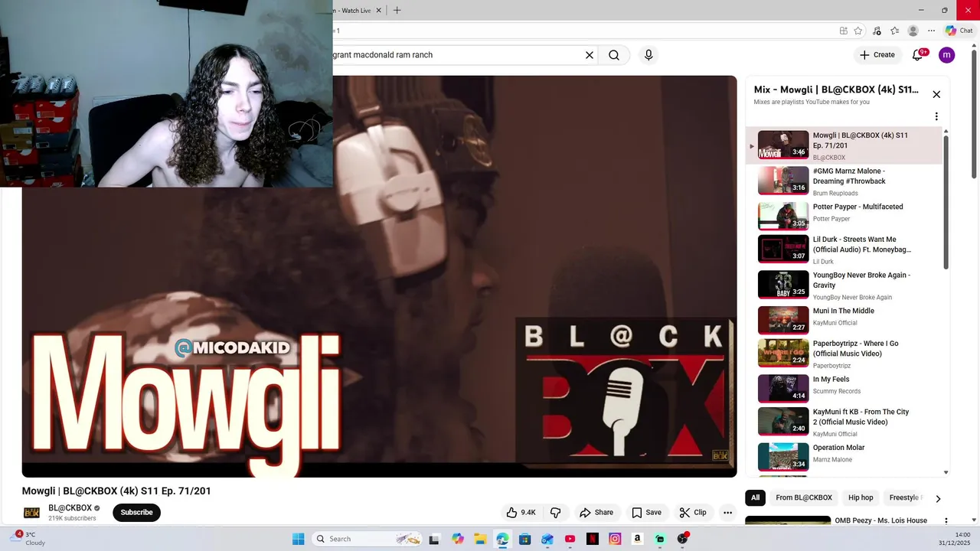The width and height of the screenshot is (980, 551).
Task: Add this page to favorites star
Action: click(858, 31)
